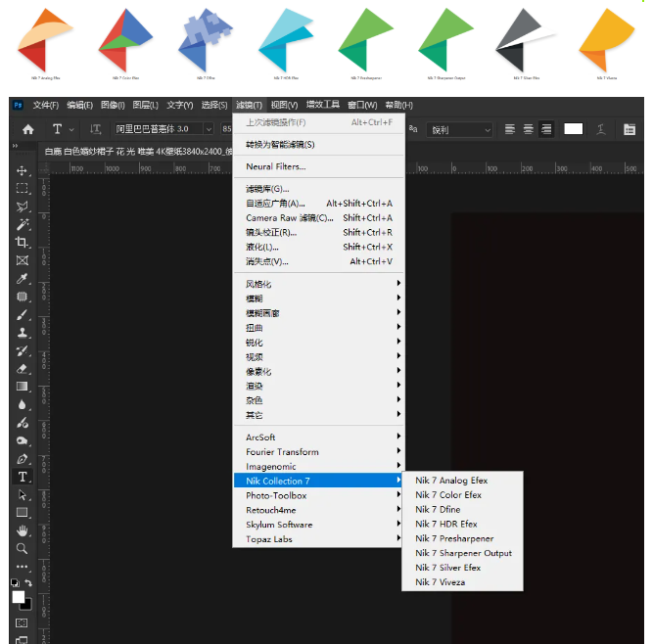Click the text color swatch in options bar
The image size is (653, 644).
click(573, 129)
